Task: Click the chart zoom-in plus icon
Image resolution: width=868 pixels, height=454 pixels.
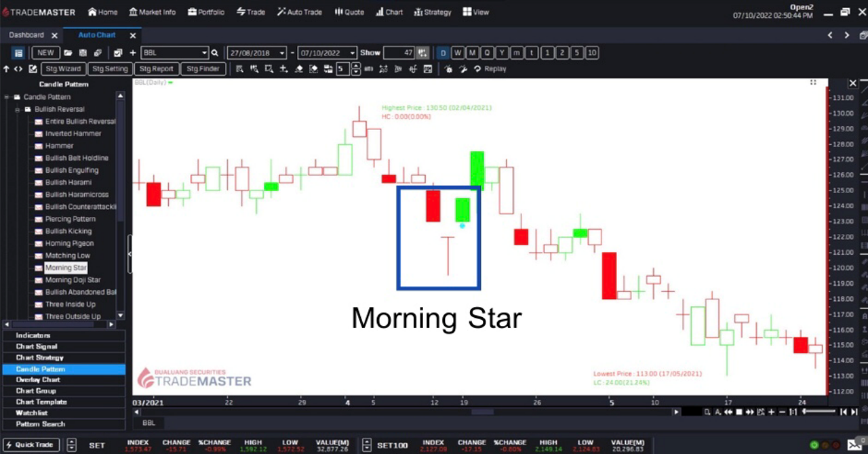Action: pos(771,412)
